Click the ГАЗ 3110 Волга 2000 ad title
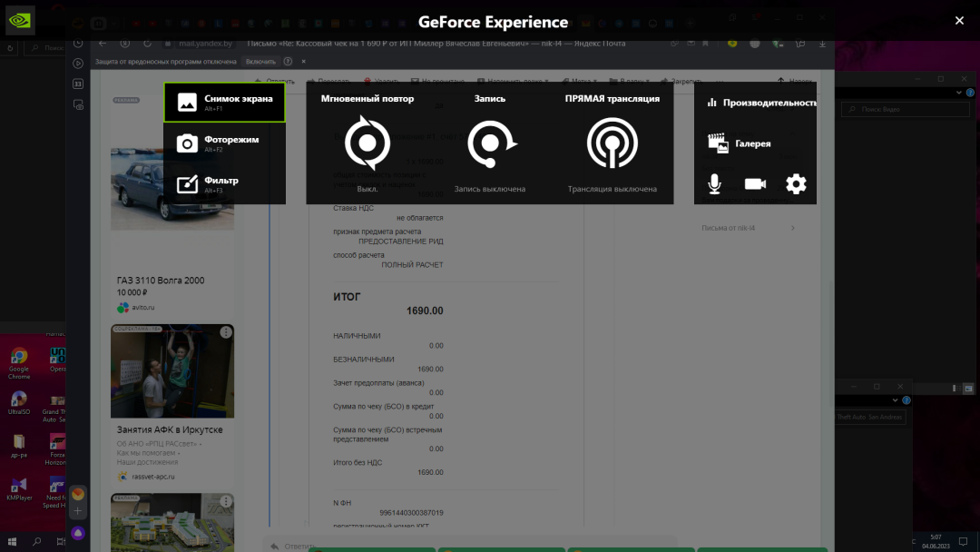The image size is (980, 552). click(x=161, y=280)
